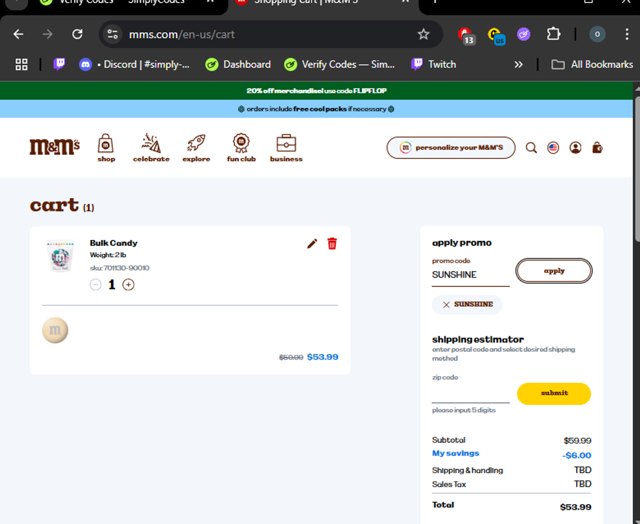This screenshot has height=524, width=640.
Task: Open the apps grid in bookmarks bar
Action: click(x=22, y=64)
